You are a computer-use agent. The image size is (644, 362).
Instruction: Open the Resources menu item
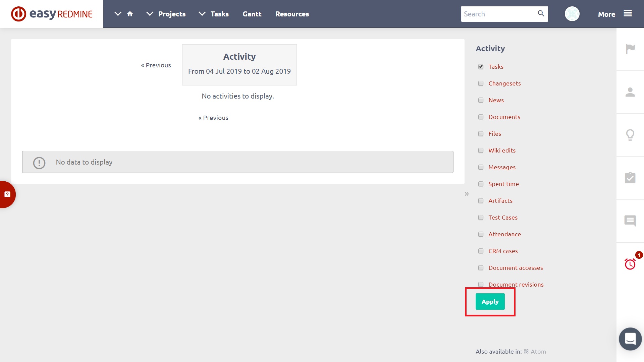click(x=292, y=14)
